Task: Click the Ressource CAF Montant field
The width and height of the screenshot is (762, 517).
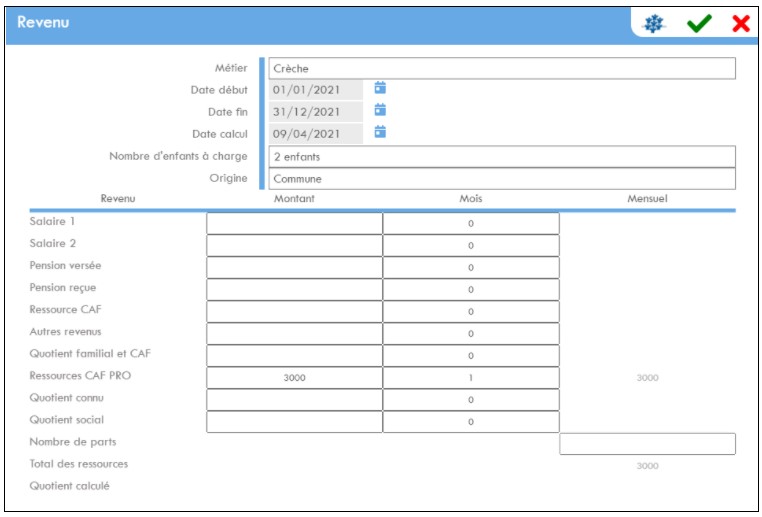Action: [294, 311]
